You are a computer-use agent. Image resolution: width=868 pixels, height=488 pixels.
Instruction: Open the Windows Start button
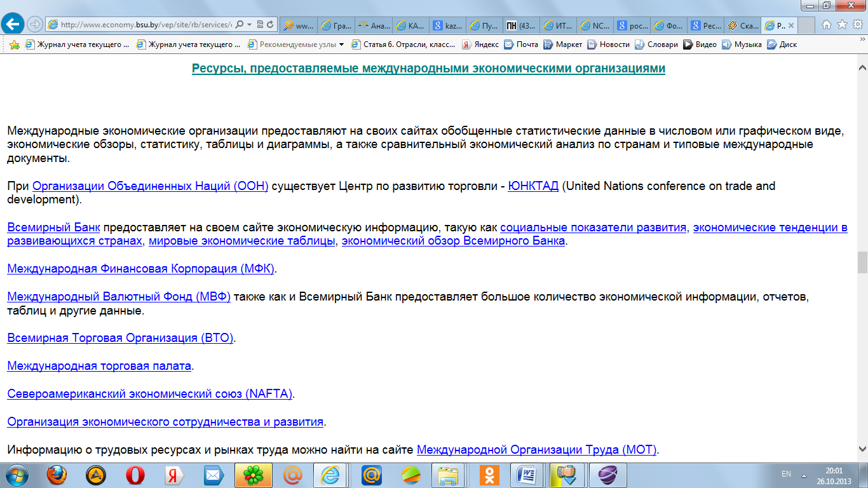18,475
